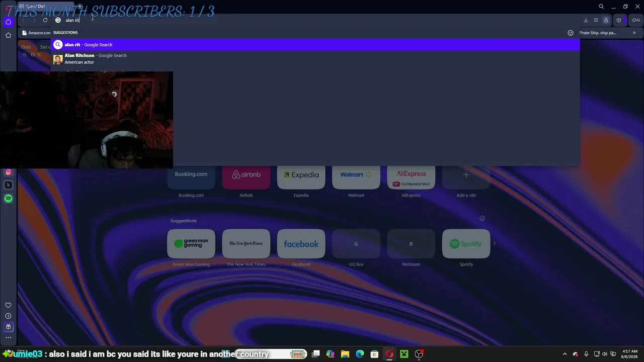Screen dimensions: 644x362
Task: Open the AI assistant button
Action: [636, 20]
